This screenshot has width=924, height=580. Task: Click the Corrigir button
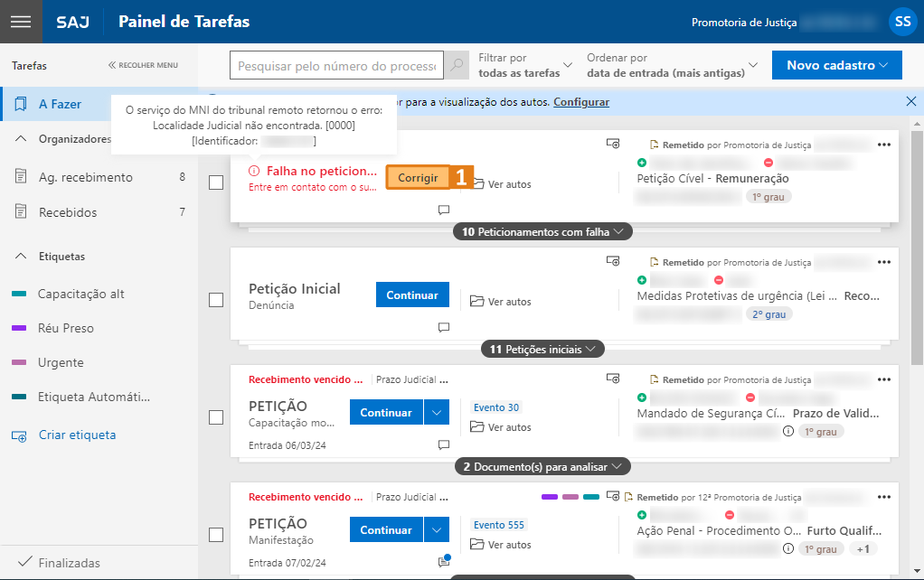(418, 177)
